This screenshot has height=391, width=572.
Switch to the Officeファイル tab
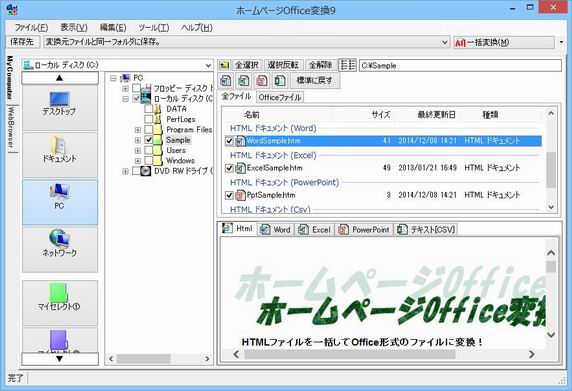280,97
